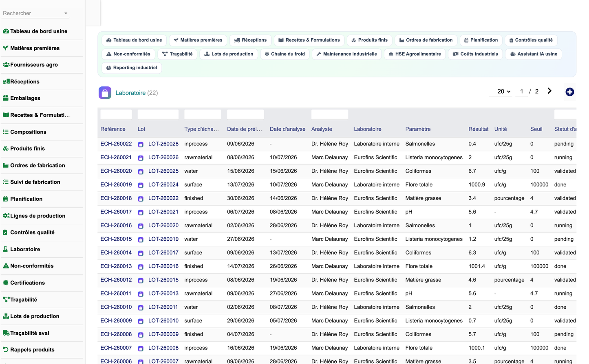Sort by Seuil column header
The height and width of the screenshot is (364, 589).
coord(536,129)
